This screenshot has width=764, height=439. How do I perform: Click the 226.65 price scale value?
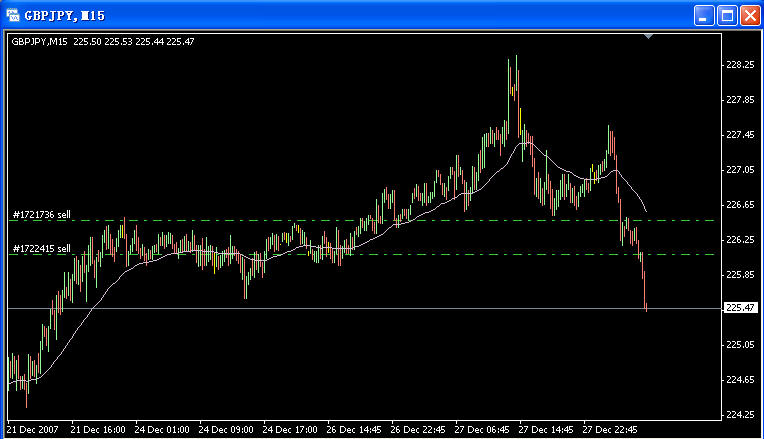740,205
